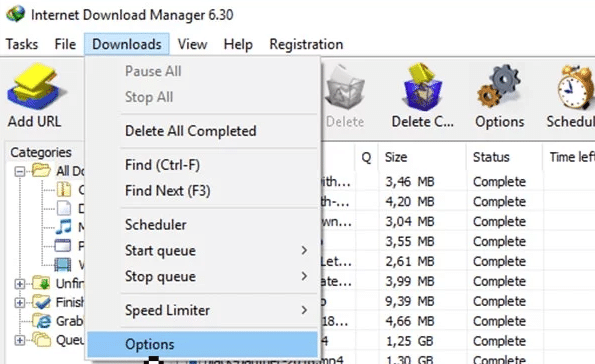Collapse the All Downloads tree node
Screen dimensions: 595x364
coord(19,172)
